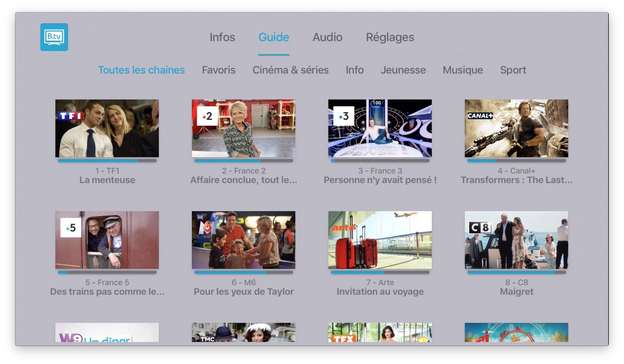Open the France 3 channel thumbnail

[x=380, y=128]
